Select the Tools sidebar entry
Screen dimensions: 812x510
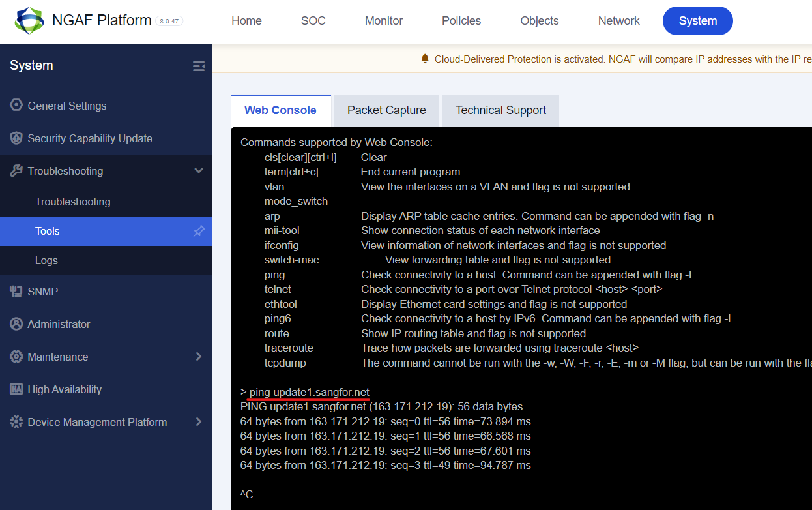coord(106,231)
